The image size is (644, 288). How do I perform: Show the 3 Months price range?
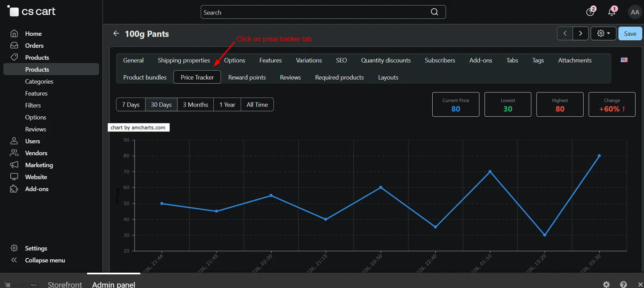195,105
